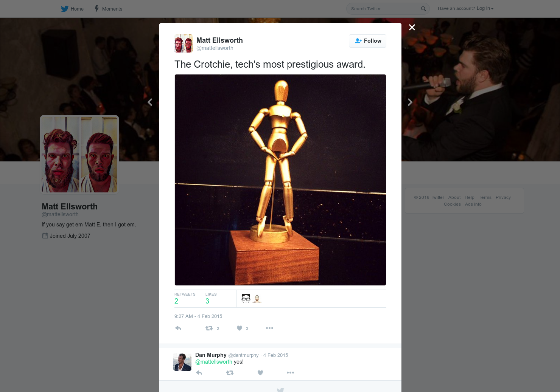The image size is (560, 392).
Task: Like the Crotchie tweet with the heart icon
Action: point(240,328)
